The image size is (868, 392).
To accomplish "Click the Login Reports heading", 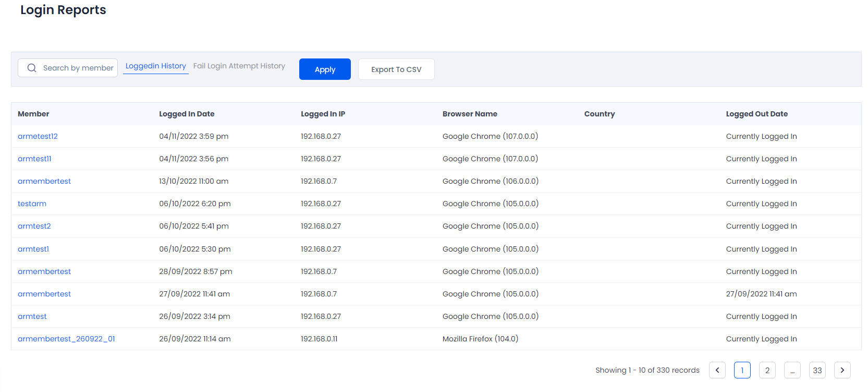I will [63, 10].
